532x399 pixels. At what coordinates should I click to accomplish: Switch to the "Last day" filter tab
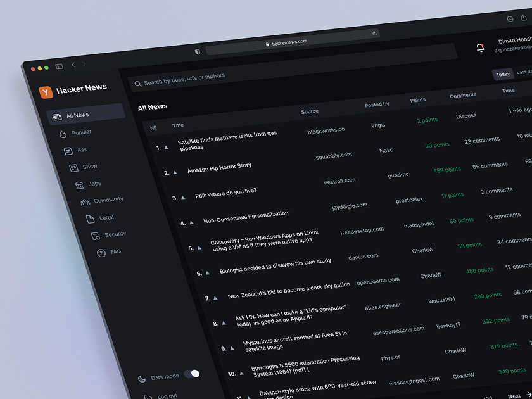point(524,72)
